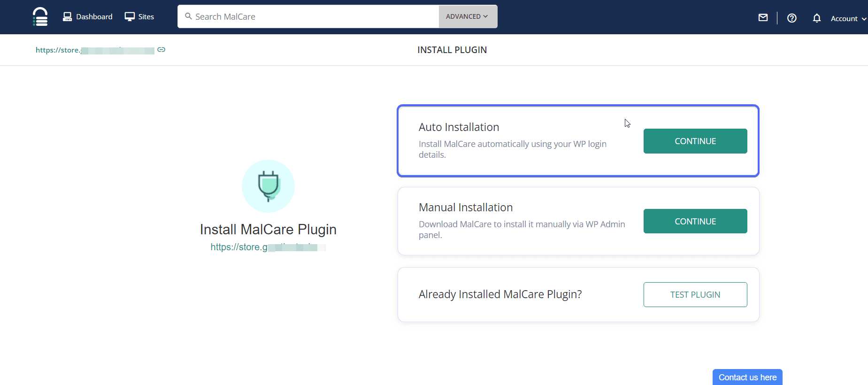868x385 pixels.
Task: Open the Sites nav item
Action: tap(139, 17)
